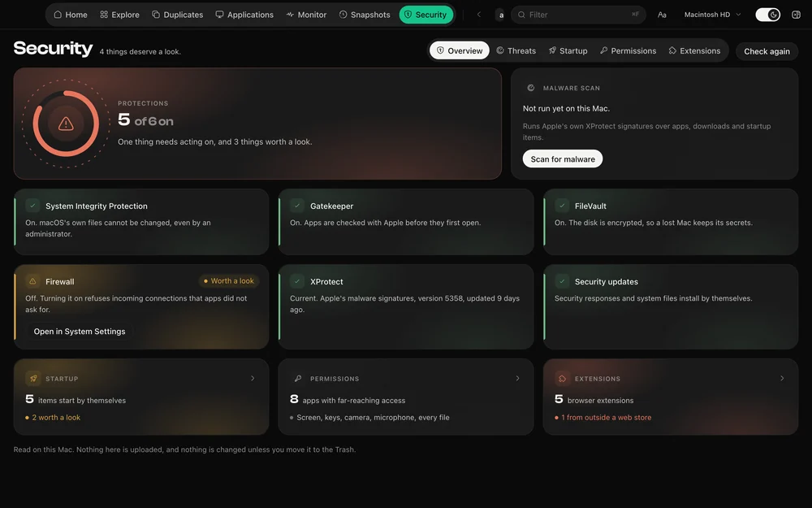812x508 pixels.
Task: Open the Home section
Action: click(71, 15)
